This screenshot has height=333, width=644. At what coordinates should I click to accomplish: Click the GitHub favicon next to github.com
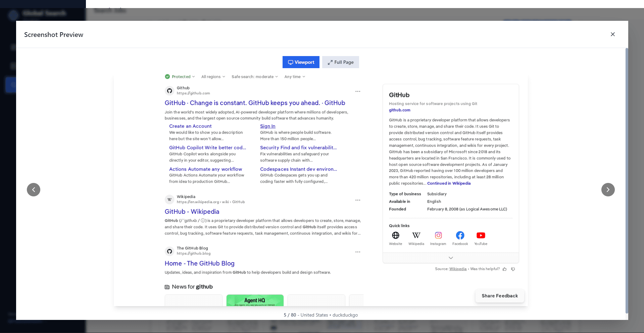(x=169, y=91)
